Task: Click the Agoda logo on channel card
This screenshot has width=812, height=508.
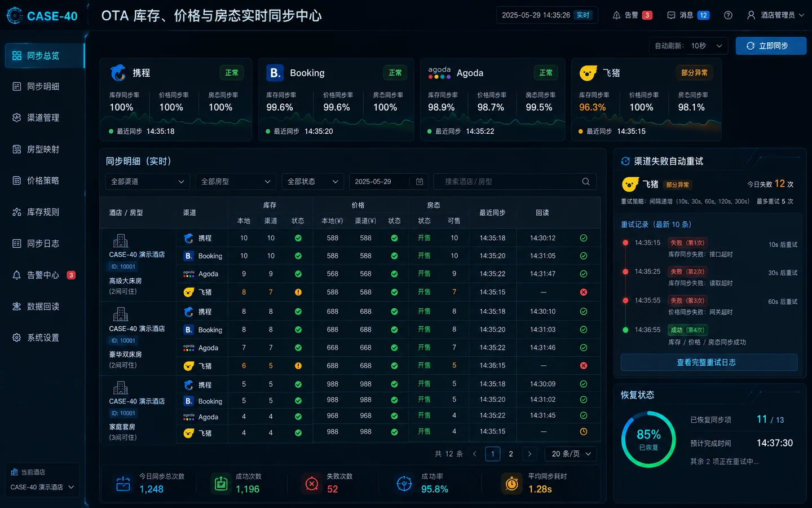Action: (x=439, y=73)
